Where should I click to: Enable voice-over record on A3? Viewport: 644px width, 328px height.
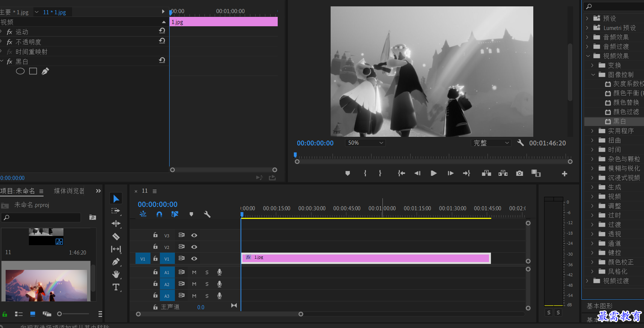point(220,296)
